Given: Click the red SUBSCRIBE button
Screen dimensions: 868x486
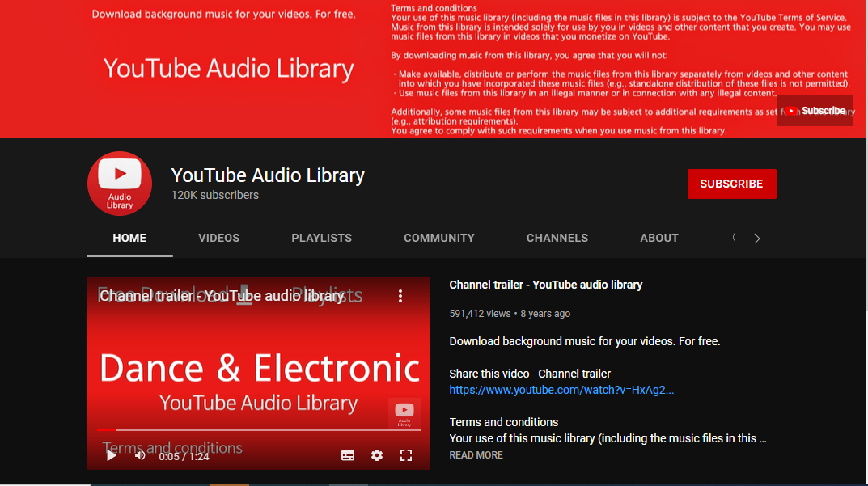Looking at the screenshot, I should click(x=732, y=184).
